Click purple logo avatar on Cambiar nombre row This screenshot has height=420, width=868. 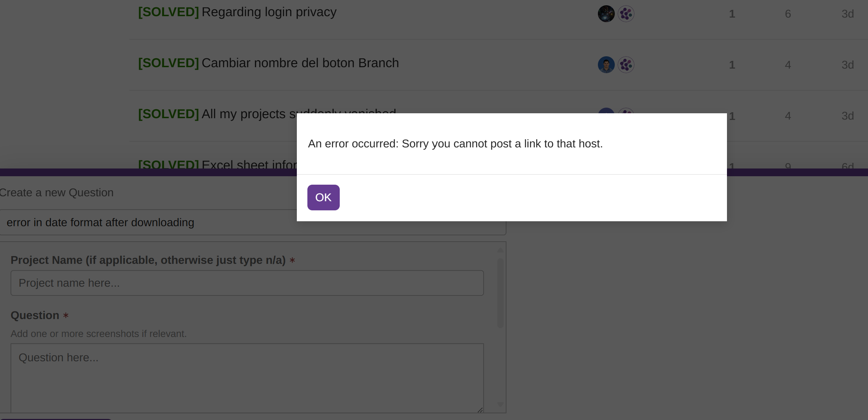626,65
